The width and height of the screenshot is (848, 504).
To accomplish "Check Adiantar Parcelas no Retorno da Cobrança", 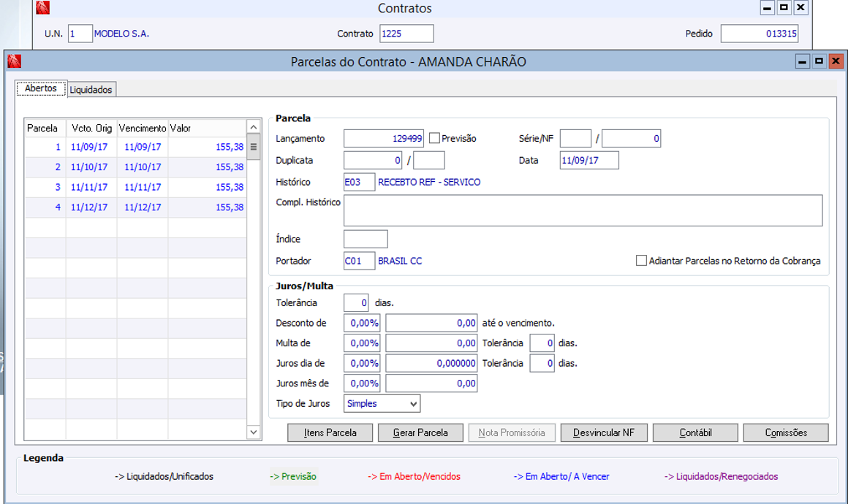I will point(641,261).
